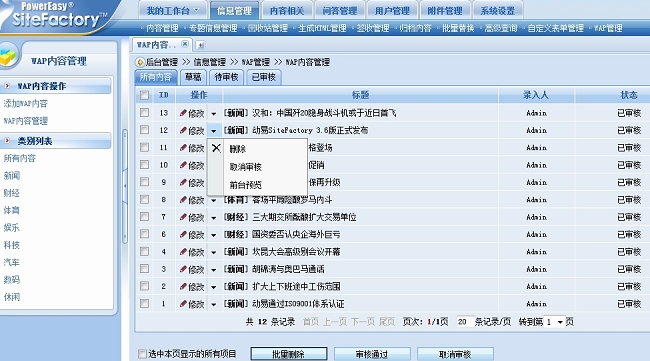Click the X delete icon in popup menu
Viewport: 650px width, 361px height.
click(x=216, y=148)
